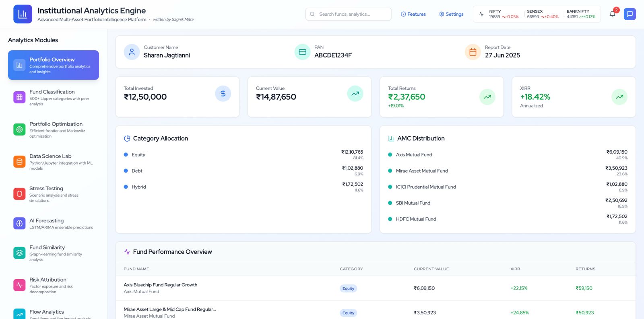Click the Fund Similarity layers icon
Image resolution: width=644 pixels, height=319 pixels.
tap(19, 253)
